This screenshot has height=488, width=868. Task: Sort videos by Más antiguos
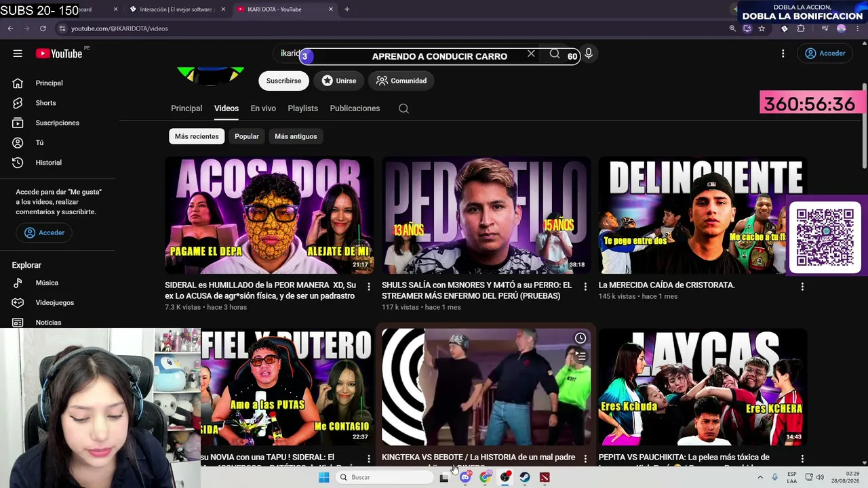(296, 136)
